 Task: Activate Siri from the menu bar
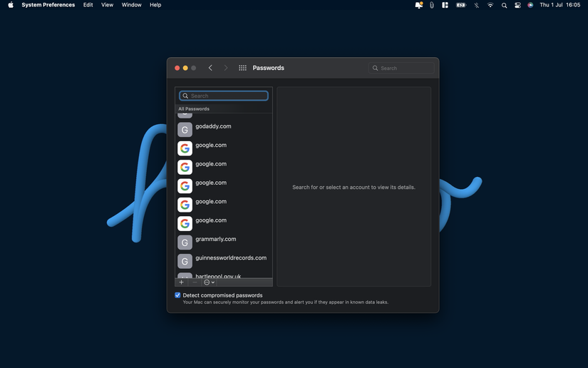[x=530, y=5]
